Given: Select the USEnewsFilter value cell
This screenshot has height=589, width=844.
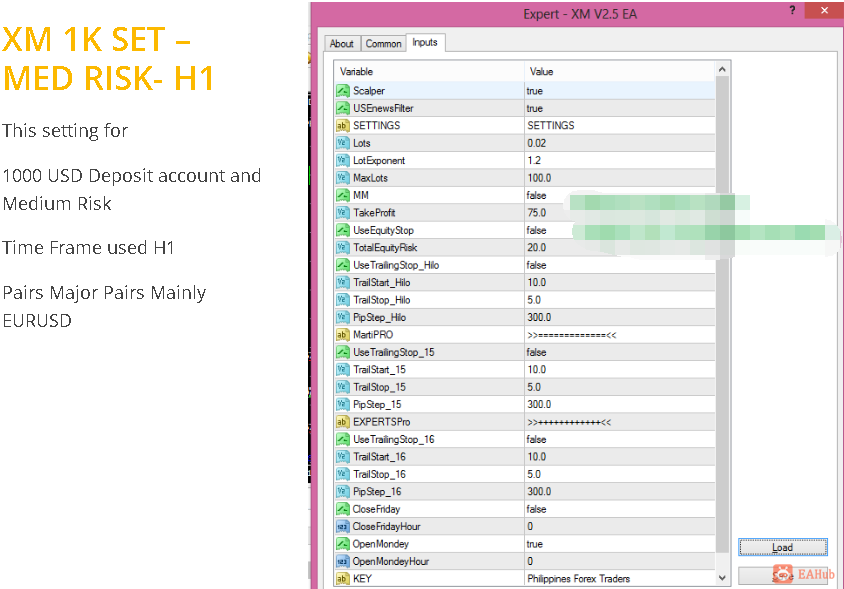Looking at the screenshot, I should pos(620,108).
